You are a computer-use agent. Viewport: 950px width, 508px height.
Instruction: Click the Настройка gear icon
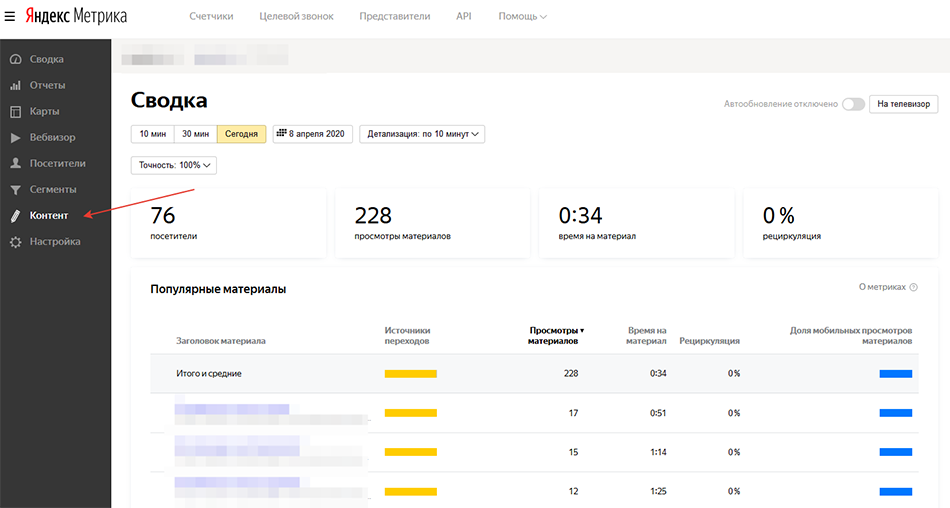coord(16,242)
